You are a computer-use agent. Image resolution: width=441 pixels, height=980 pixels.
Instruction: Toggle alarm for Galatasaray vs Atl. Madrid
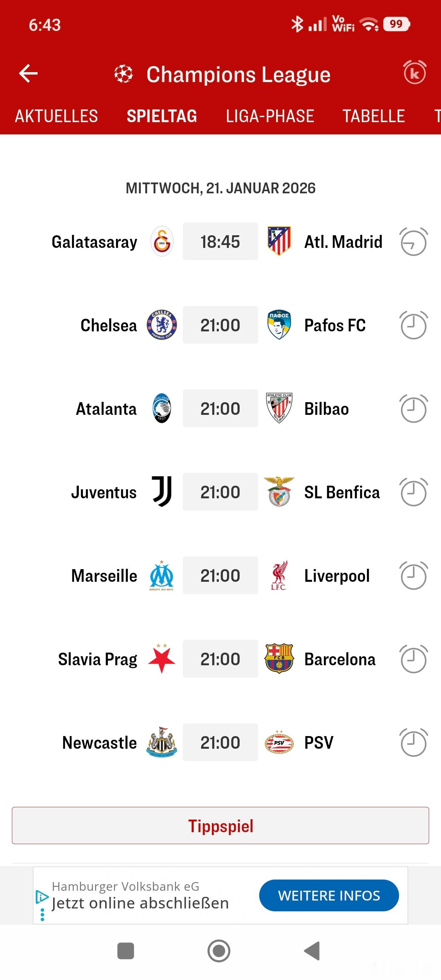(x=414, y=242)
